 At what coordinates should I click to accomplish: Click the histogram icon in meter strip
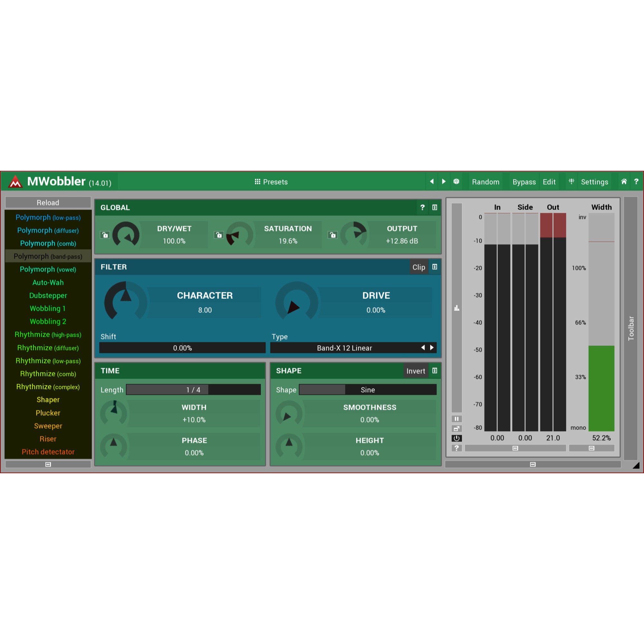(457, 308)
